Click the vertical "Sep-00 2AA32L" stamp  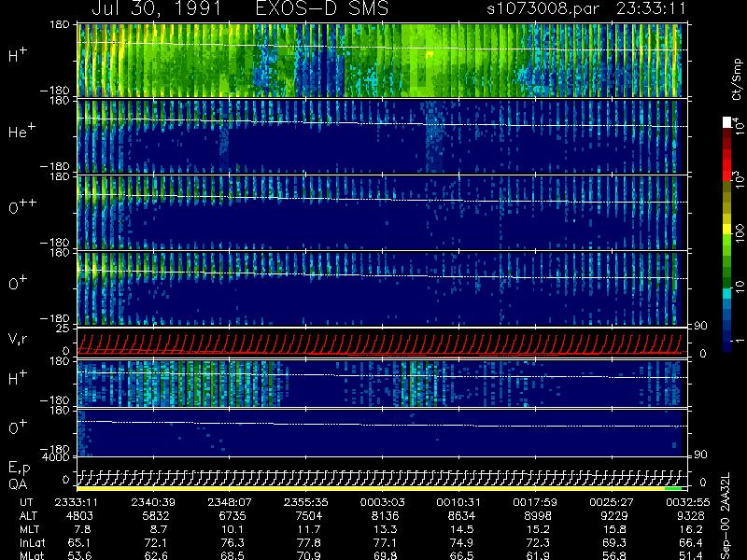726,516
